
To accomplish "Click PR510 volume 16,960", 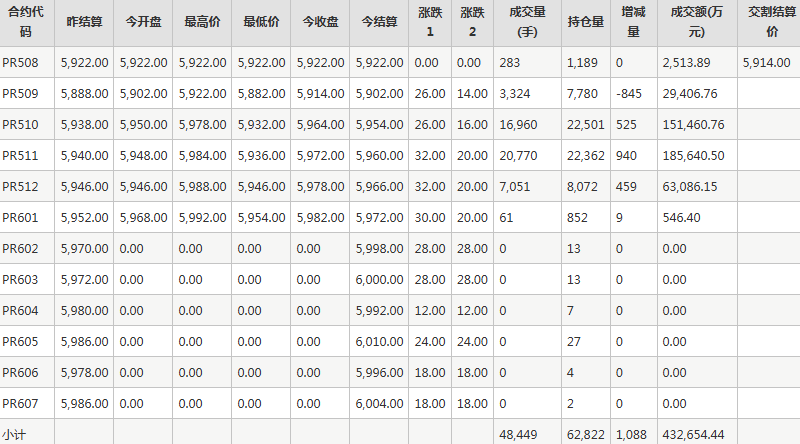I will pos(518,125).
